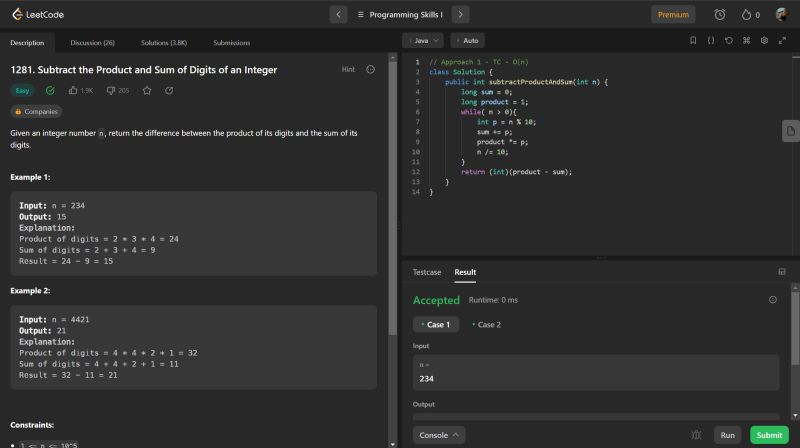800x448 pixels.
Task: Like the problem with thumbs up
Action: pyautogui.click(x=74, y=91)
